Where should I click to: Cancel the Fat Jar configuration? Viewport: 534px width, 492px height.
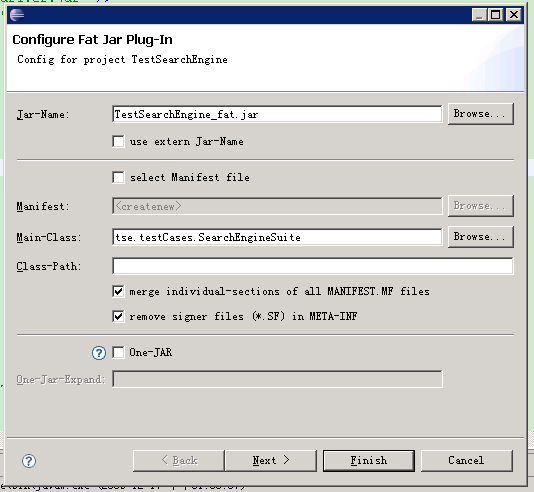467,461
